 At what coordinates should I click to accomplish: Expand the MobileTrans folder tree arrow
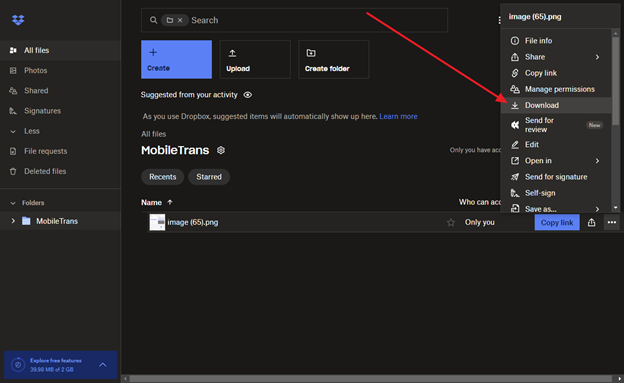[x=13, y=221]
